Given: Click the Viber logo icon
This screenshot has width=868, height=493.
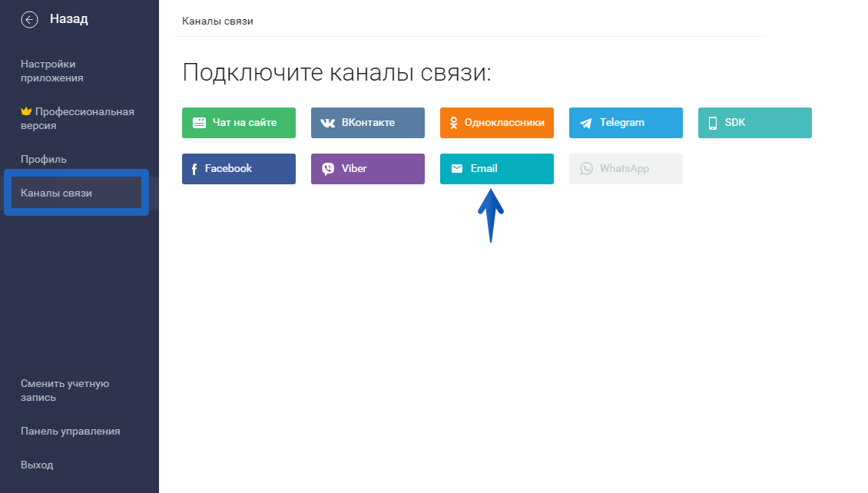Looking at the screenshot, I should pyautogui.click(x=328, y=169).
